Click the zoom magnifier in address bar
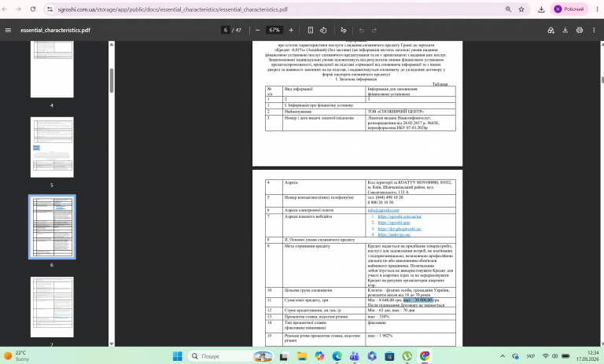 [509, 9]
